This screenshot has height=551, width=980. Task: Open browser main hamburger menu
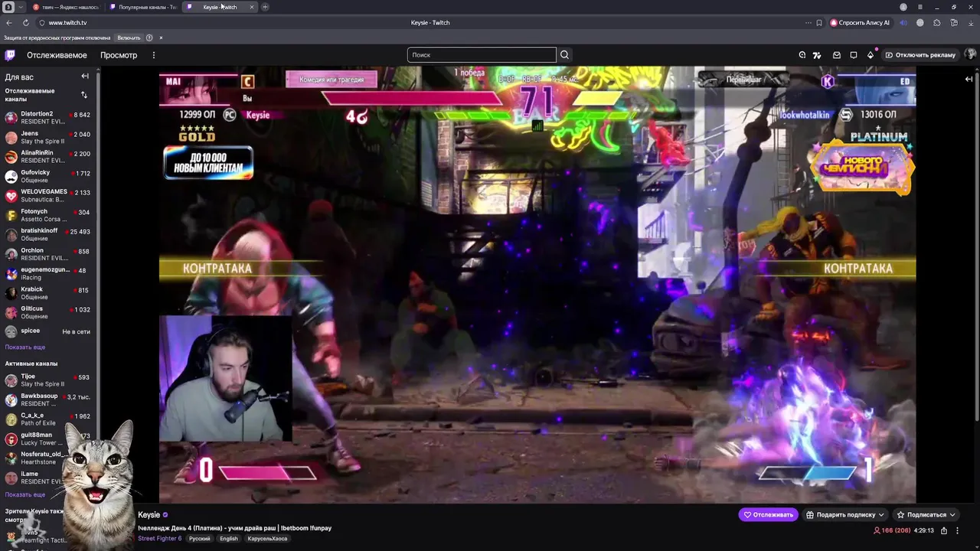coord(920,7)
